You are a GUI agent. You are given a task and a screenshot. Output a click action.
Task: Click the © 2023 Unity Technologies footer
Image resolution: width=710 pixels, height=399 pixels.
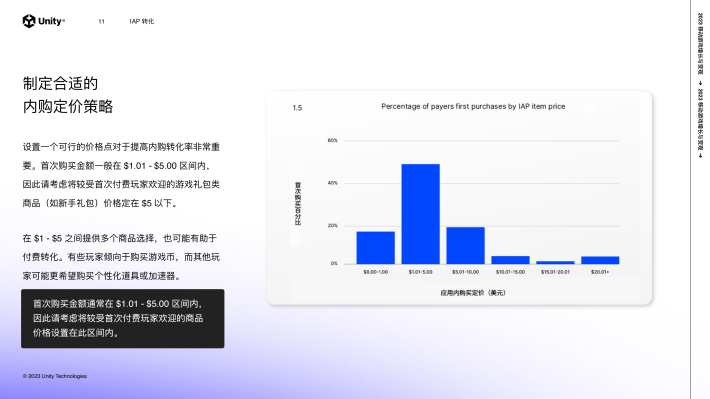[55, 376]
